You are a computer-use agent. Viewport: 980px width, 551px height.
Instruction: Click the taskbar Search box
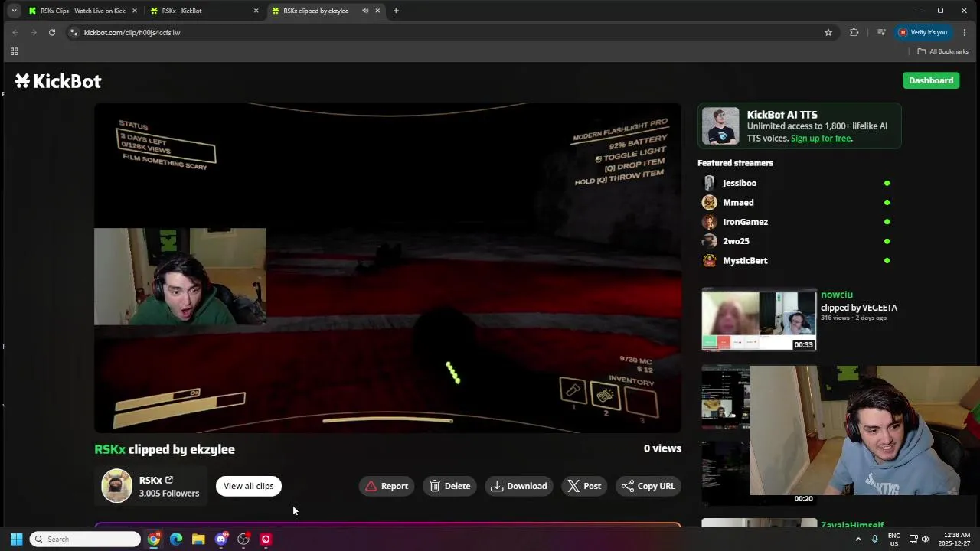coord(86,540)
